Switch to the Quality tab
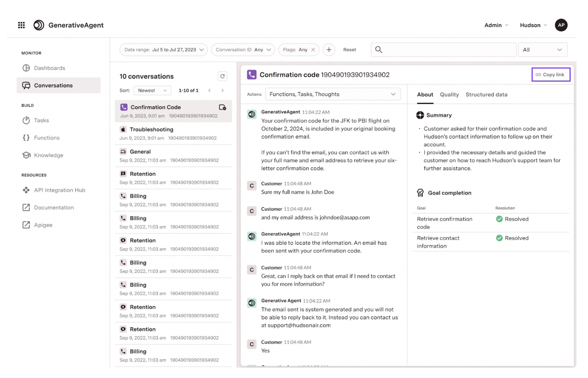This screenshot has width=588, height=378. click(449, 95)
